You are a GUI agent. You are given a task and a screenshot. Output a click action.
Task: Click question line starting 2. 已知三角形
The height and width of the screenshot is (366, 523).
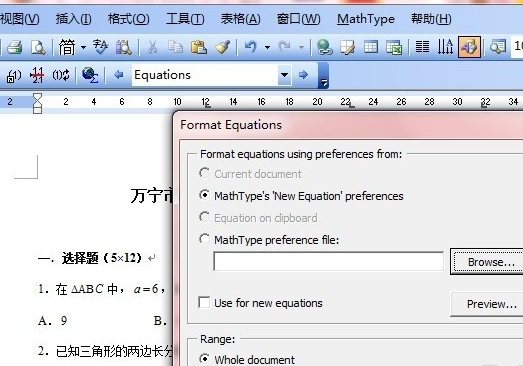tap(105, 351)
